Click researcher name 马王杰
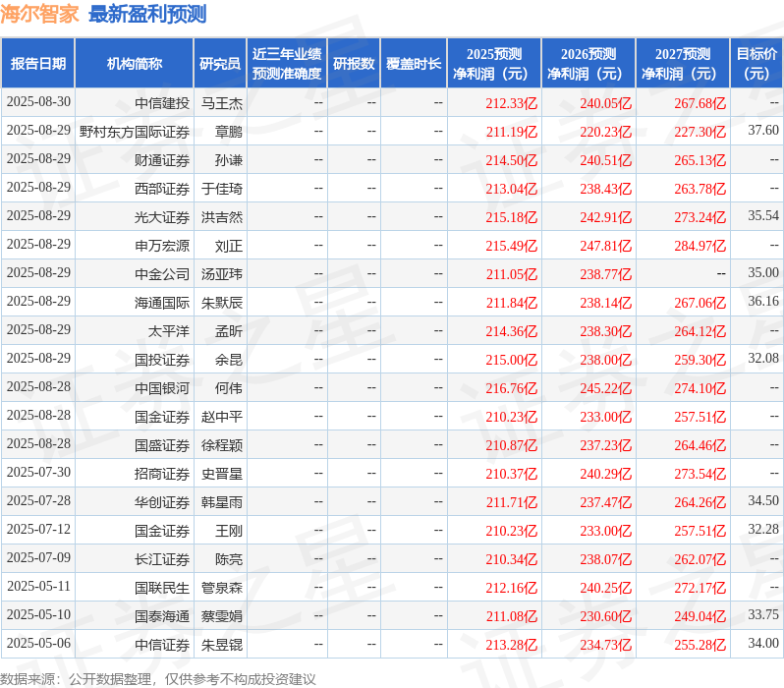784x688 pixels. [x=222, y=103]
